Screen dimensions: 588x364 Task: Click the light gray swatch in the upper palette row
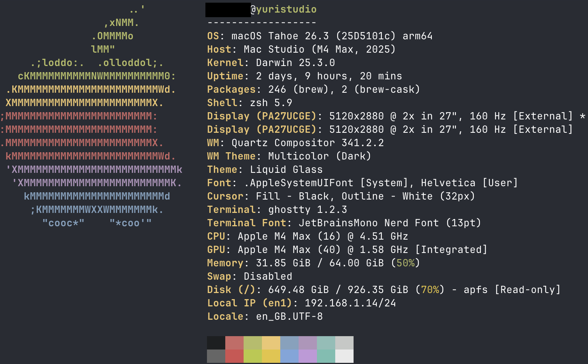click(344, 343)
